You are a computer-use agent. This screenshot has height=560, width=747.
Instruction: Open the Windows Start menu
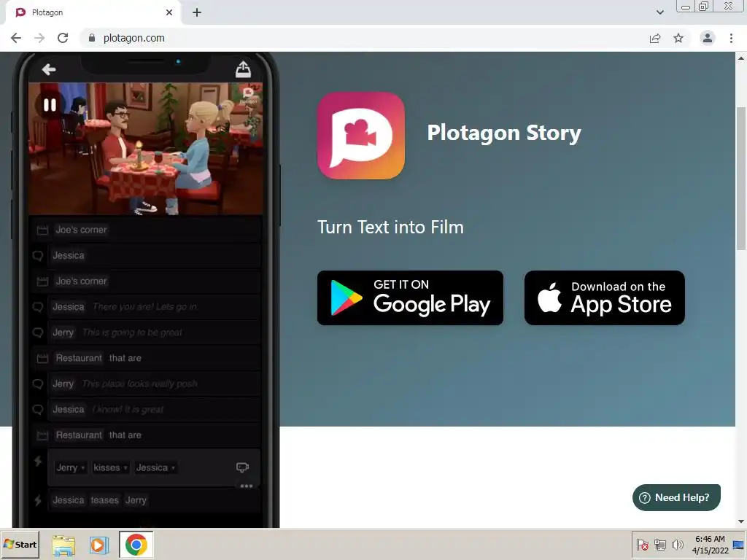[20, 544]
